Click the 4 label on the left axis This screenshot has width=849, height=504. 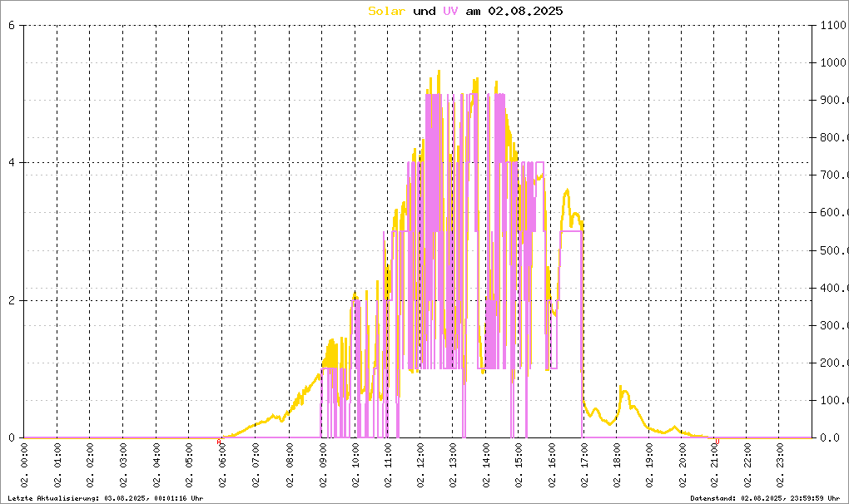coord(12,163)
